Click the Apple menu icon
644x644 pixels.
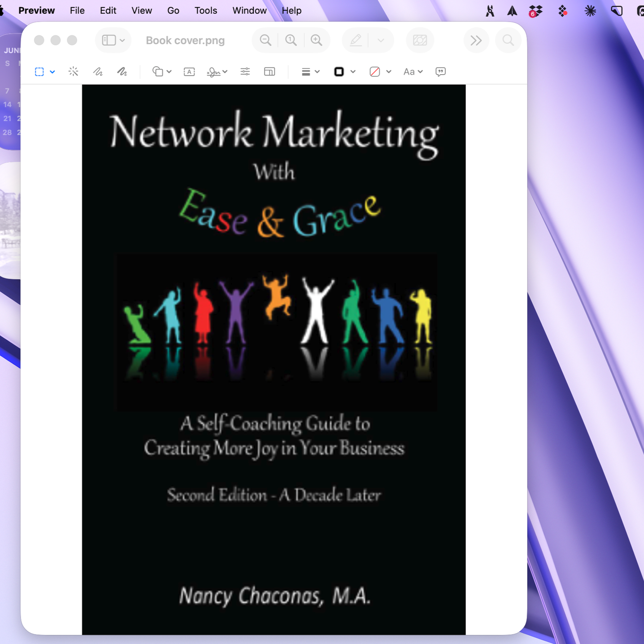coord(2,11)
